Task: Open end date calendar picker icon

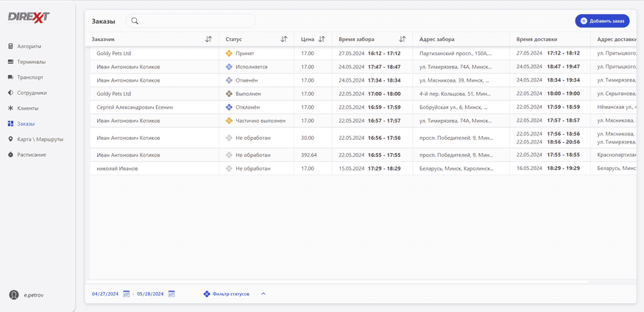Action: pos(171,294)
